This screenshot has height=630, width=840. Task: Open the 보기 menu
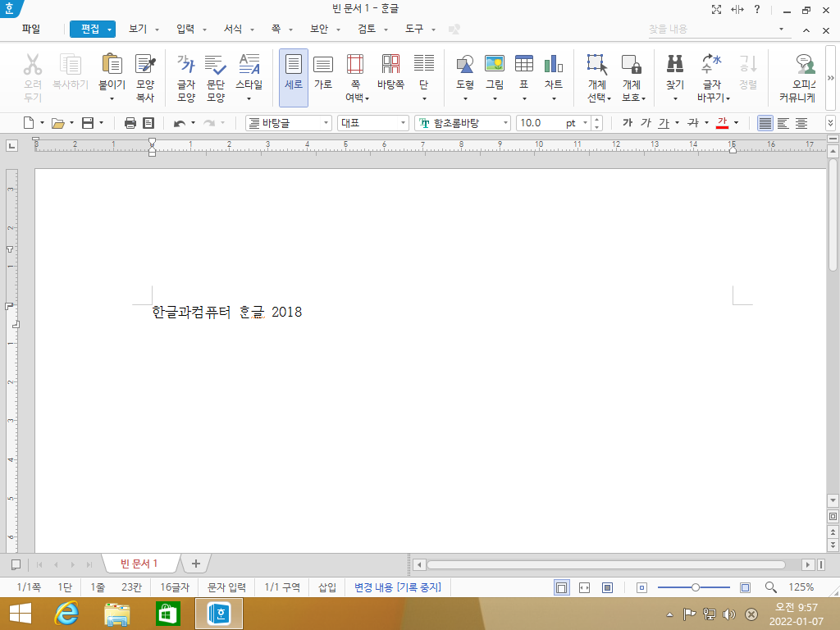[138, 29]
